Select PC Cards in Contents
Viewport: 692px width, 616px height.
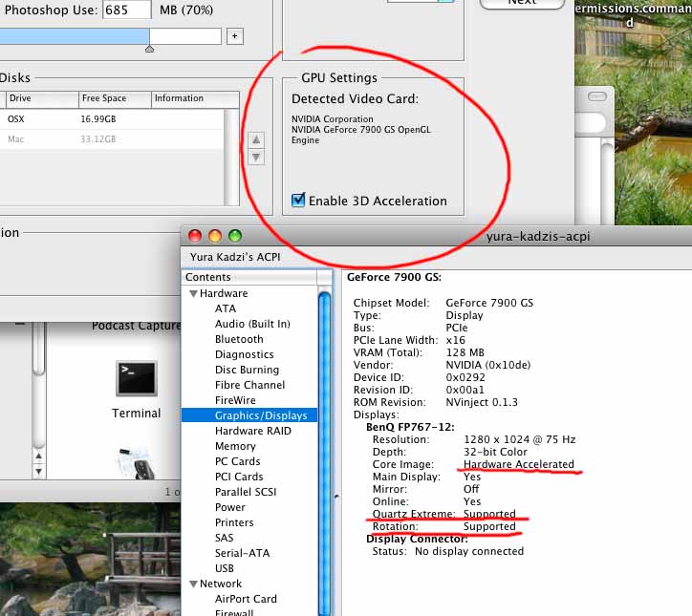coord(237,461)
